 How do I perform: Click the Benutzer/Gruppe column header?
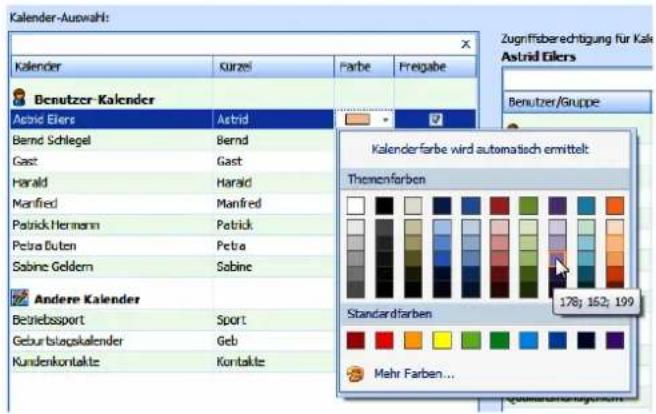tap(577, 102)
